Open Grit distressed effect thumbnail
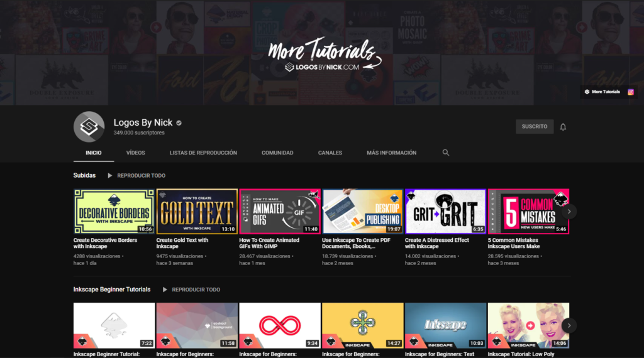The width and height of the screenshot is (644, 358). click(x=446, y=212)
